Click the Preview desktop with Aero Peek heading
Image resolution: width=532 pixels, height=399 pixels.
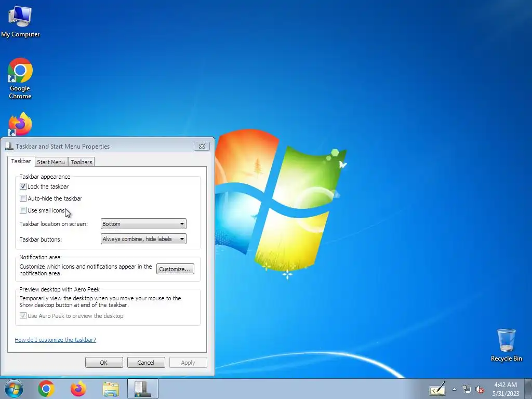click(x=59, y=289)
